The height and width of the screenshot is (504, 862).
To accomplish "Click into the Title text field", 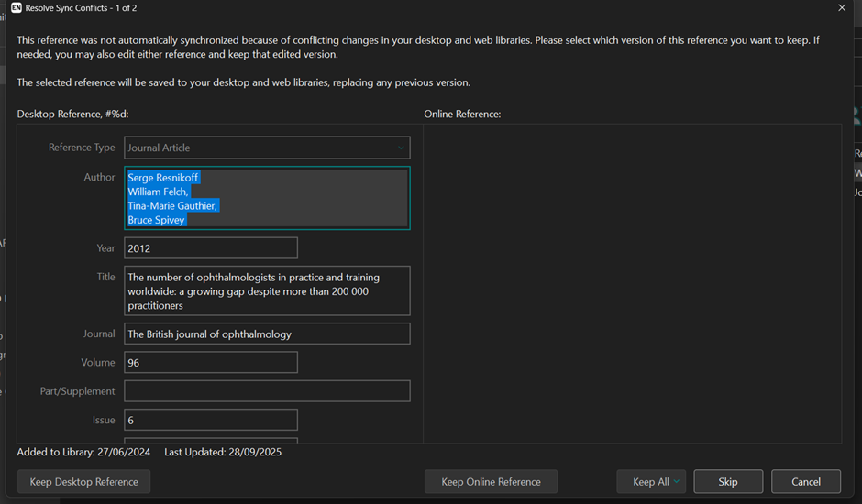I will tap(267, 291).
